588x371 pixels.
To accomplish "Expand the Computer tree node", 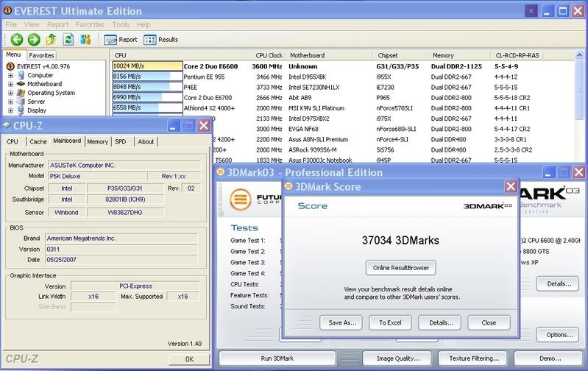I will point(10,75).
